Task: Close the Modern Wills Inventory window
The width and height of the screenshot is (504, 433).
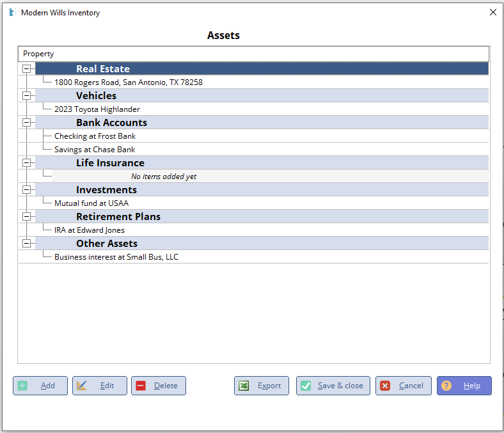Action: coord(492,12)
